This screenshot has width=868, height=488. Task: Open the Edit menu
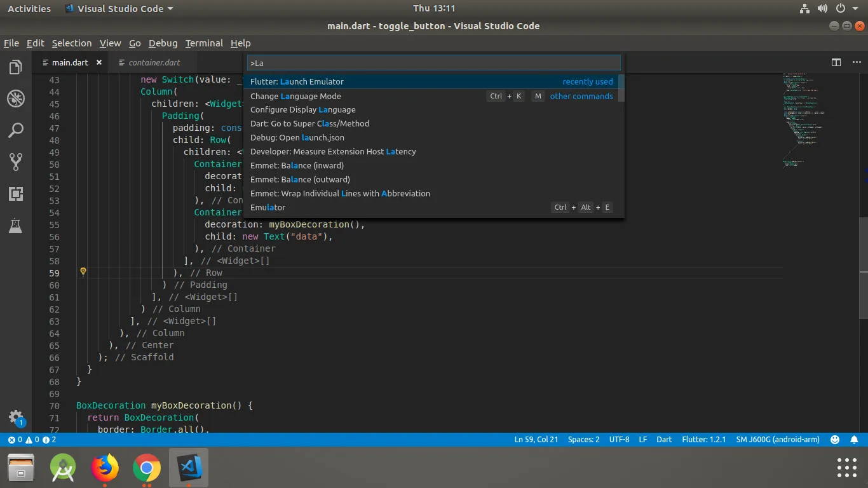pyautogui.click(x=36, y=43)
